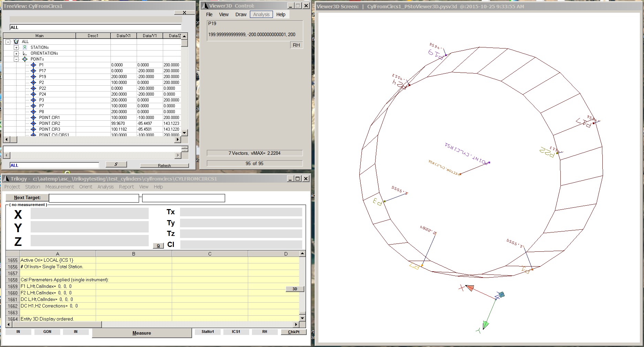Click the log grid horizontal scrollbar thumb
This screenshot has width=644, height=347.
(x=55, y=325)
